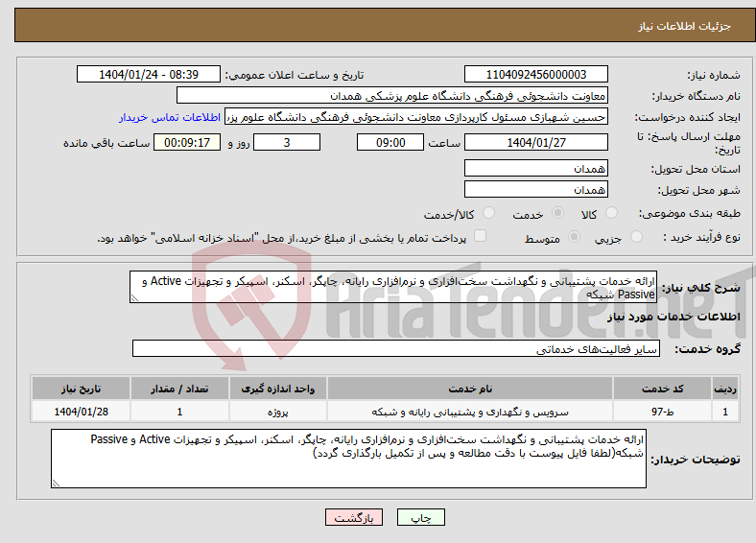Click the کد خدمت column header
The width and height of the screenshot is (756, 543).
pos(663,389)
